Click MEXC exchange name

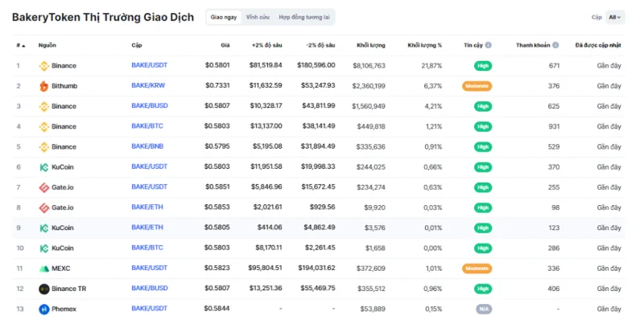61,269
